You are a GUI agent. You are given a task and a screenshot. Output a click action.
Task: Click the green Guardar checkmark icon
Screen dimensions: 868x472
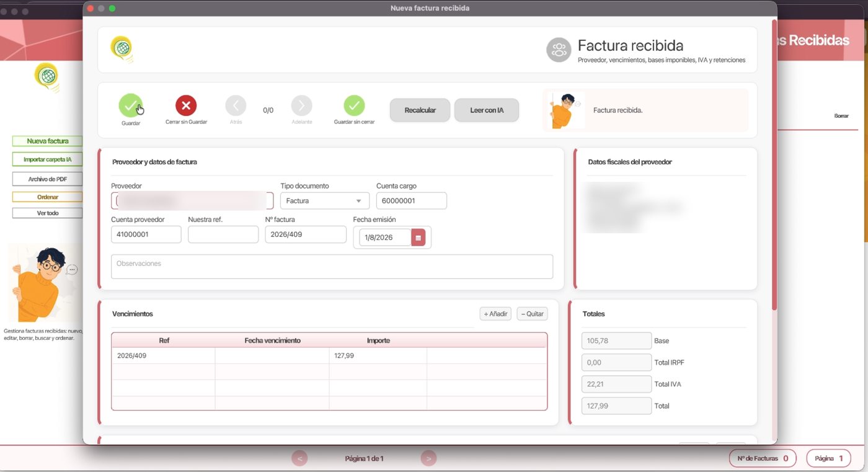pyautogui.click(x=131, y=105)
